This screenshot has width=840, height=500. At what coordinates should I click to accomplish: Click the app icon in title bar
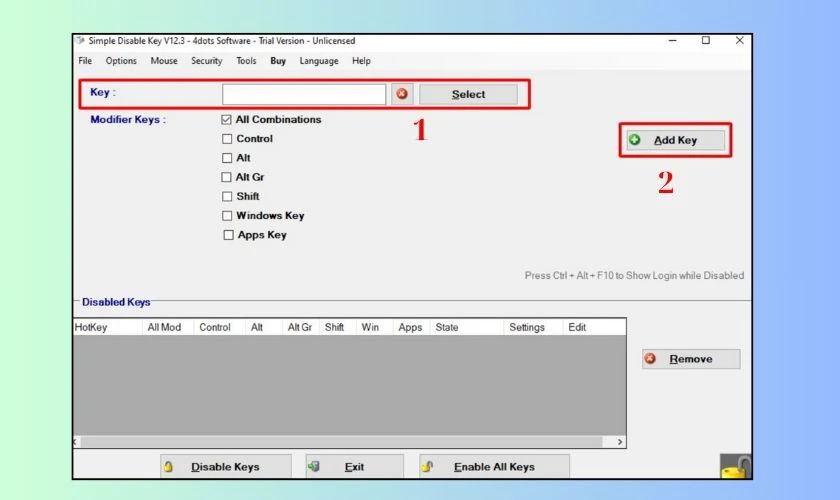(x=80, y=41)
